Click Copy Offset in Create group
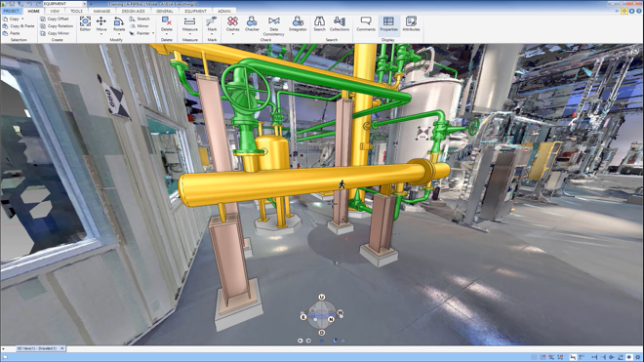Screen dimensions: 644x362 tap(55, 19)
